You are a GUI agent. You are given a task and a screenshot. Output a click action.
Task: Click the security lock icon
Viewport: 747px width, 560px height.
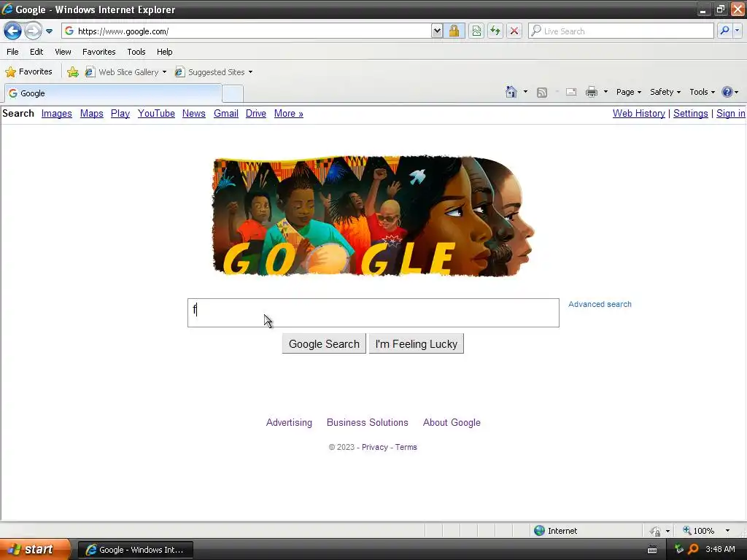(454, 31)
